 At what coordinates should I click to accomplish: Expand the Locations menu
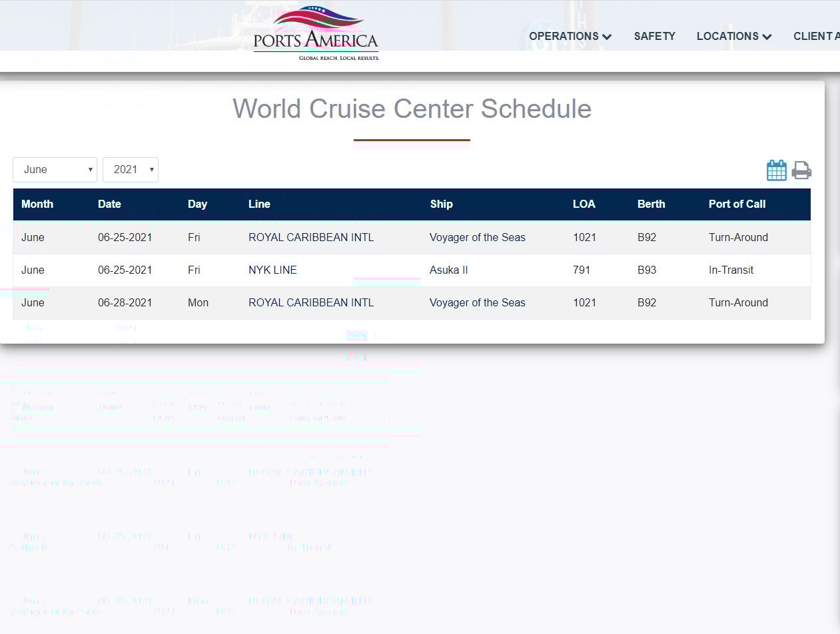point(734,37)
